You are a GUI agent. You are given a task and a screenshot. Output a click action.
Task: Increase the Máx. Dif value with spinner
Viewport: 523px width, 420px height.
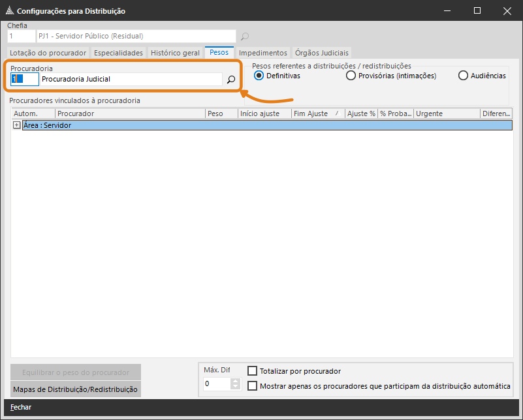(x=236, y=381)
